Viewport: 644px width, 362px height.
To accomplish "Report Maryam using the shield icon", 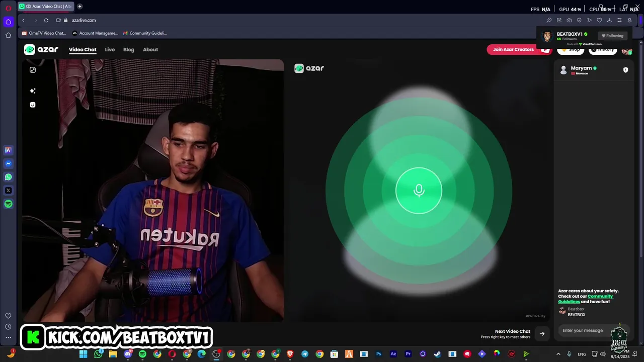I will [625, 70].
